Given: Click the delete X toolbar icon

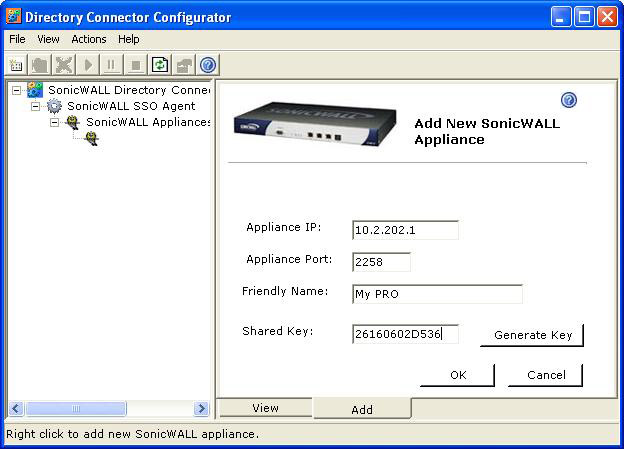Looking at the screenshot, I should tap(64, 64).
